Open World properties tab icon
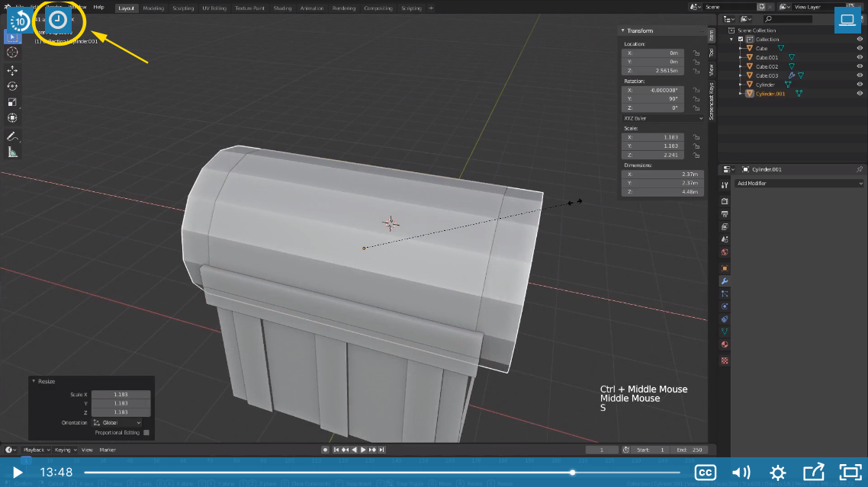 click(x=725, y=252)
